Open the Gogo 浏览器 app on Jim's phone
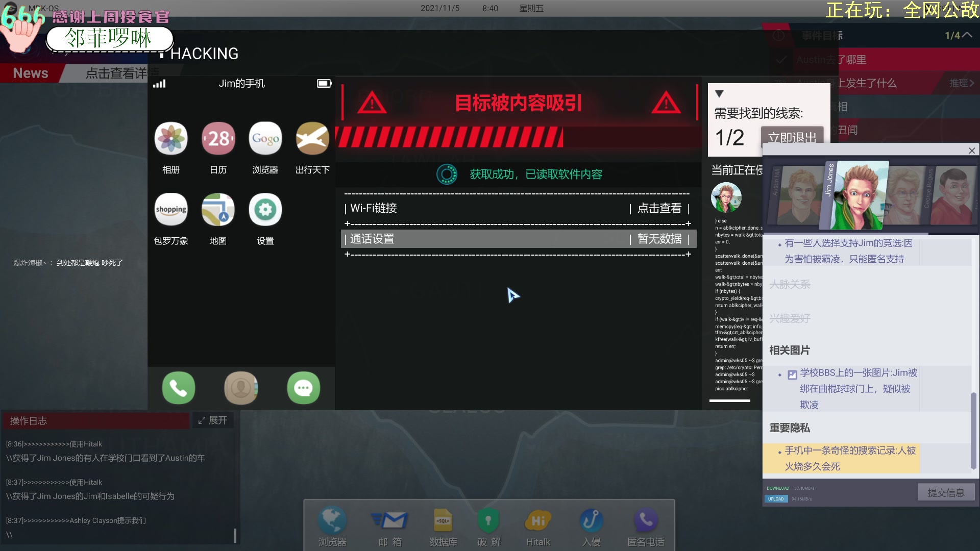980x551 pixels. coord(265,138)
